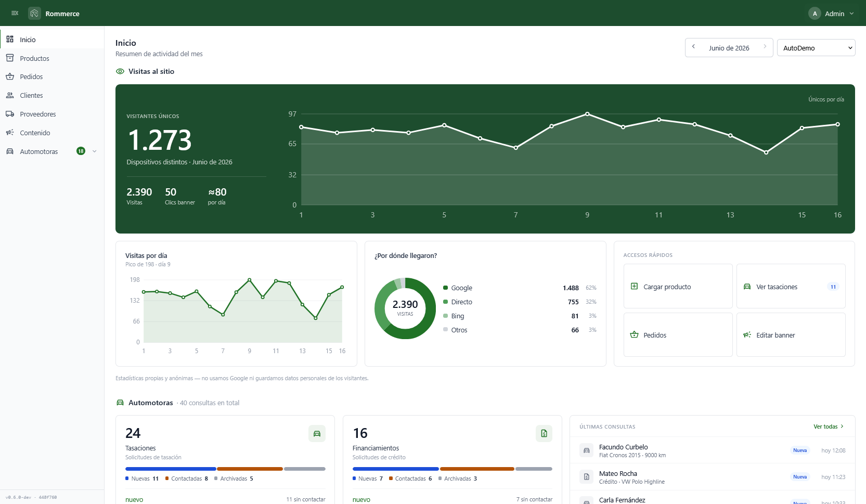This screenshot has height=504, width=866.
Task: Click the Productos box icon
Action: click(x=10, y=58)
